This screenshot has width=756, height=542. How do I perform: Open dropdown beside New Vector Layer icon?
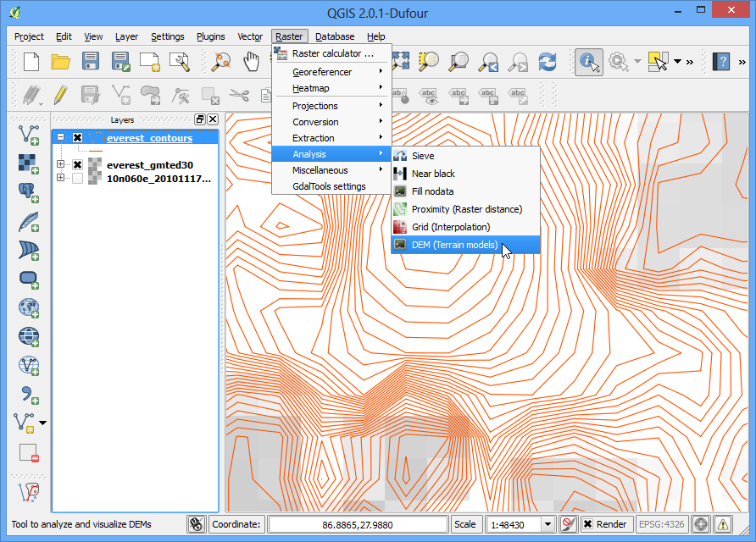[43, 423]
